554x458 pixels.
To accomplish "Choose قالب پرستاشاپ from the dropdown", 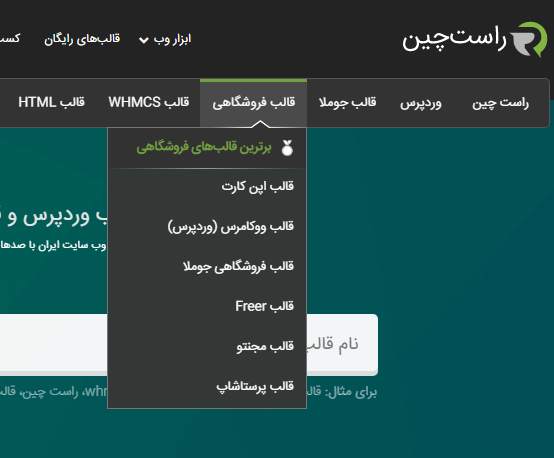I will 255,386.
